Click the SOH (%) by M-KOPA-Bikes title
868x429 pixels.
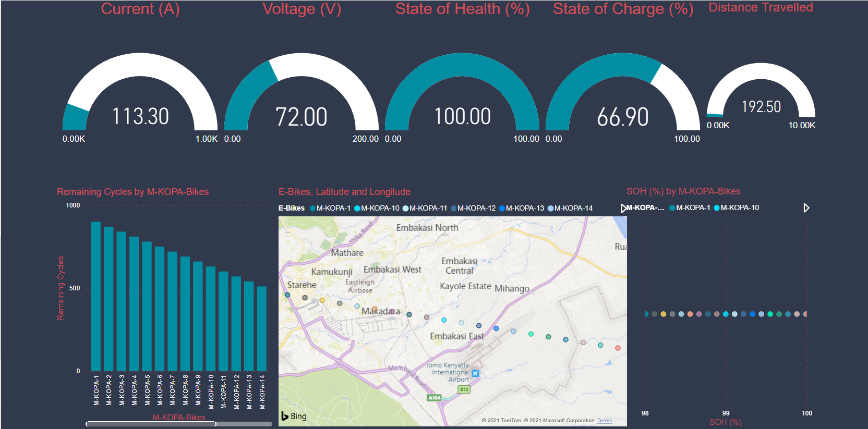pos(683,191)
